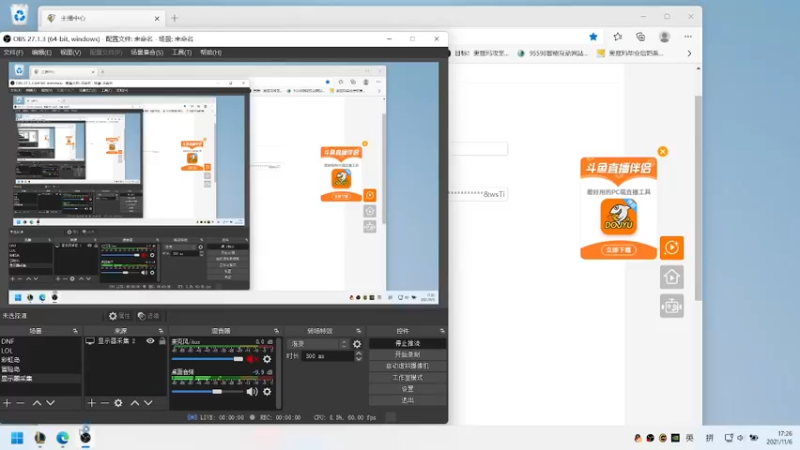Click the bookmark star icon in Edge address bar
The width and height of the screenshot is (800, 450).
click(593, 37)
